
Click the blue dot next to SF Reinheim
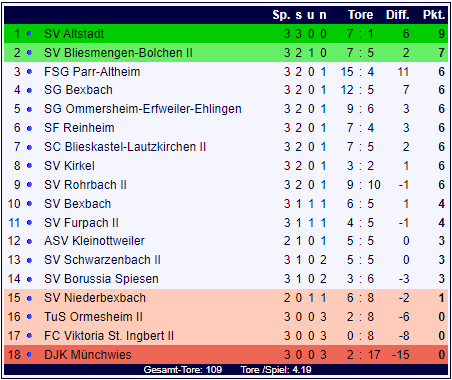click(29, 128)
